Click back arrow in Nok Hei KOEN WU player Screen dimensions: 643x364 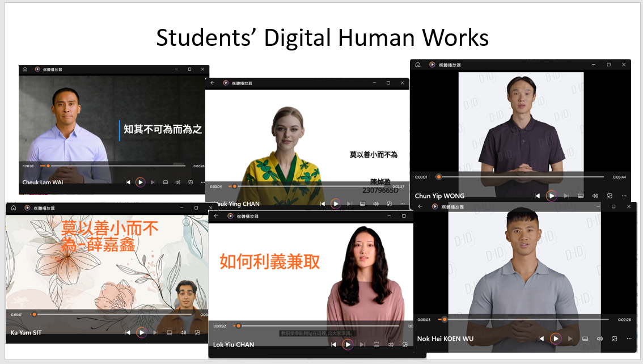pos(420,207)
